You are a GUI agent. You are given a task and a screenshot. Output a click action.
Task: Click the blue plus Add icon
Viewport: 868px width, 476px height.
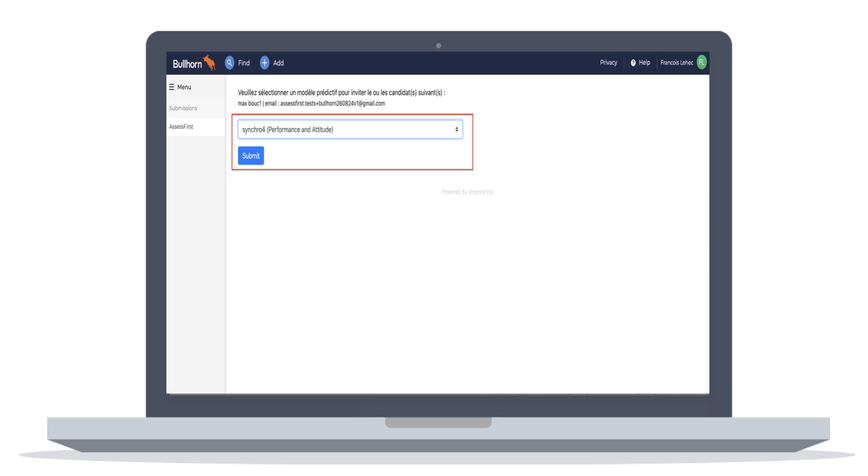click(264, 63)
